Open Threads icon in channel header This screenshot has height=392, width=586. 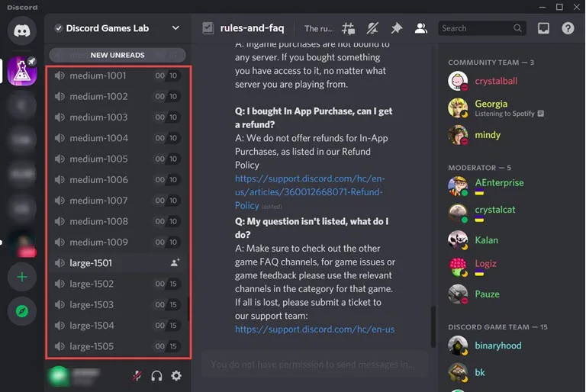(x=348, y=28)
